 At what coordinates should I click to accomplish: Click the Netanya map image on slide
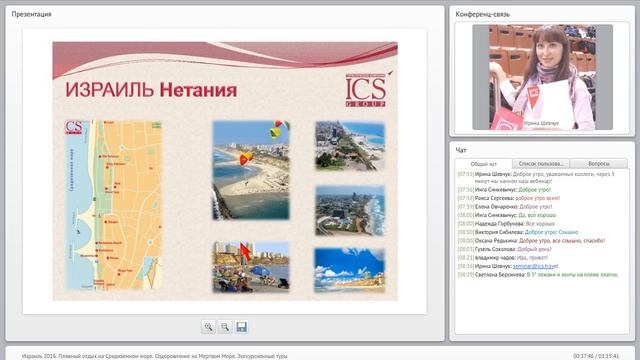pos(114,205)
